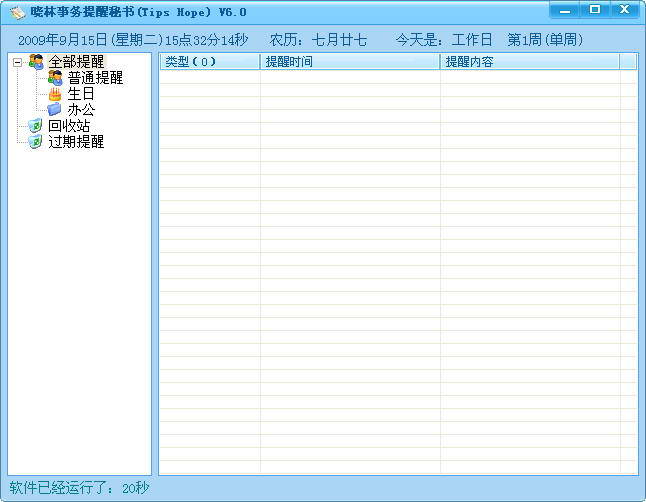Screen dimensions: 646x502
Task: Sort by the 提醒时间 column header
Action: pyautogui.click(x=350, y=62)
